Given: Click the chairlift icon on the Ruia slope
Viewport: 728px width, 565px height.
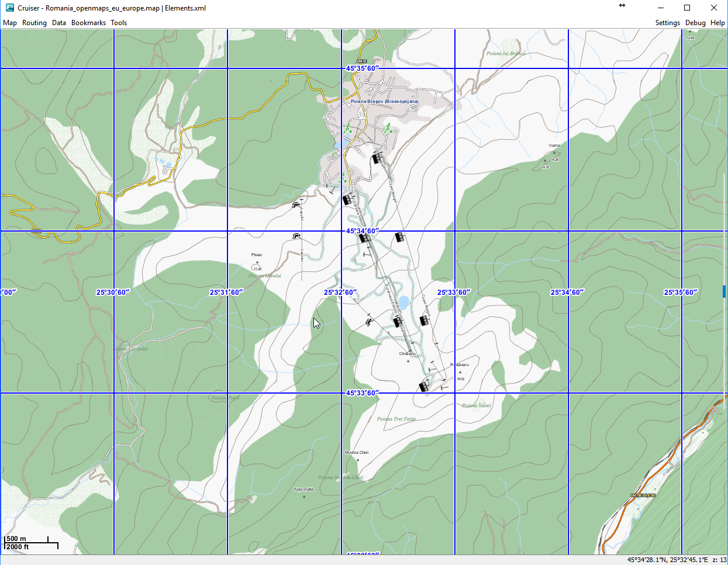Looking at the screenshot, I should pyautogui.click(x=368, y=321).
